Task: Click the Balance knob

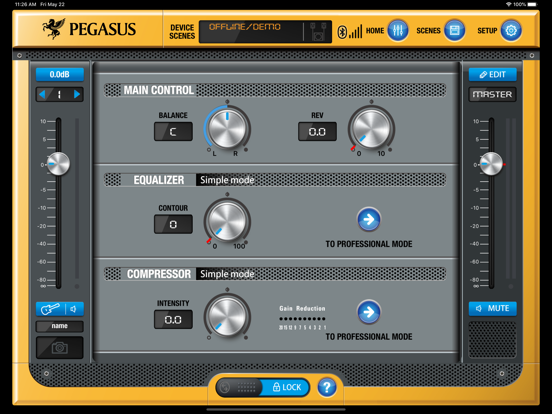Action: (x=227, y=128)
